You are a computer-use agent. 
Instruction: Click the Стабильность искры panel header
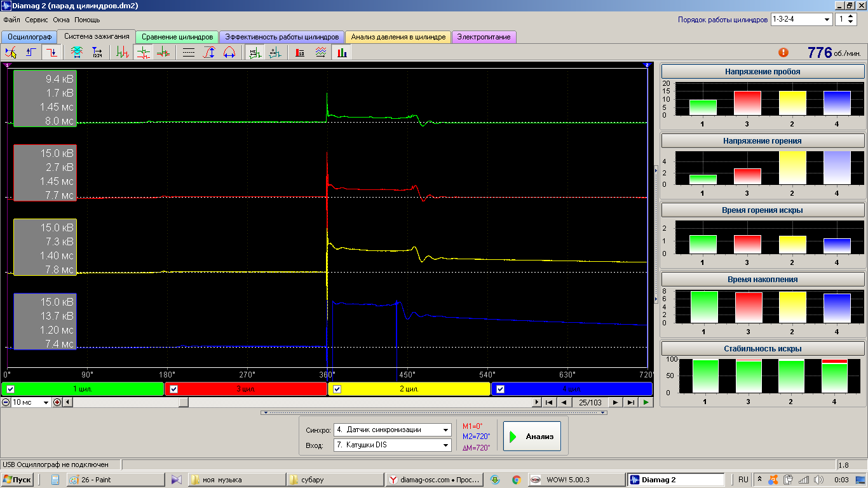(x=763, y=348)
